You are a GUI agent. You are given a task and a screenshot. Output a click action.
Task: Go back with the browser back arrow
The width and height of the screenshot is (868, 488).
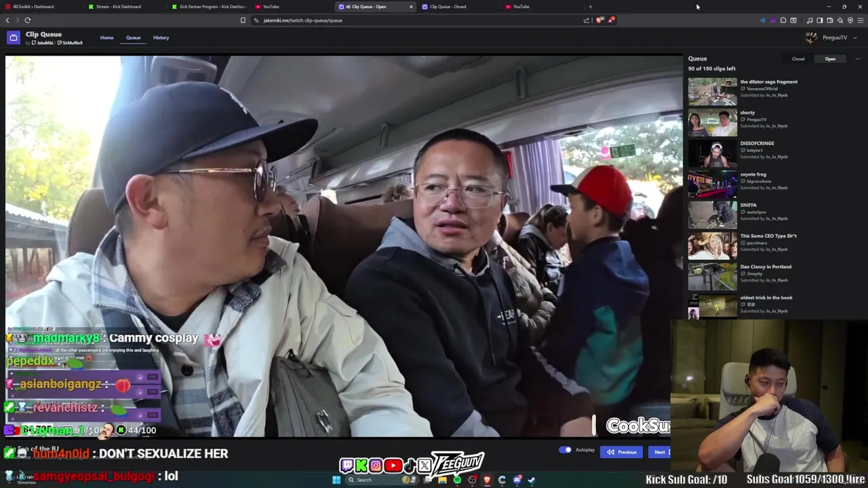[x=7, y=20]
